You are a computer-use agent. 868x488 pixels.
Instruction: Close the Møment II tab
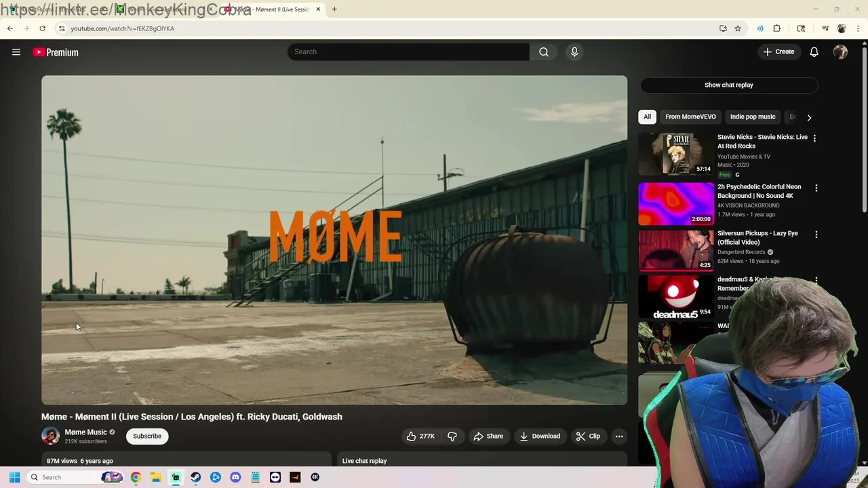tap(318, 9)
